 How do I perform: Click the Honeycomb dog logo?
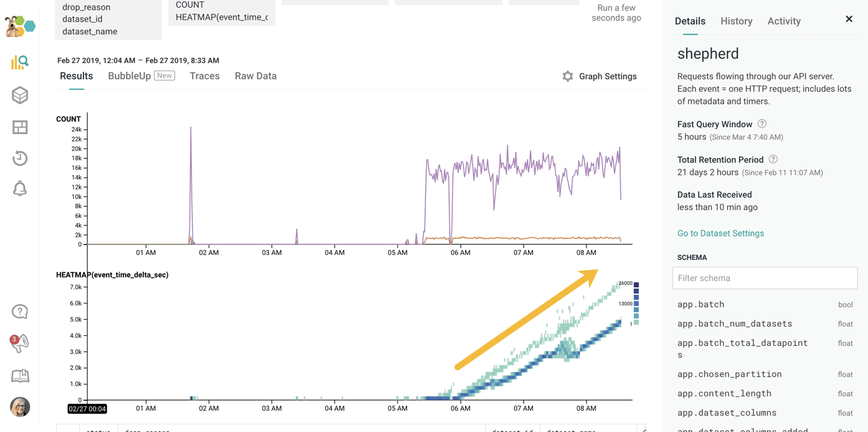point(20,26)
